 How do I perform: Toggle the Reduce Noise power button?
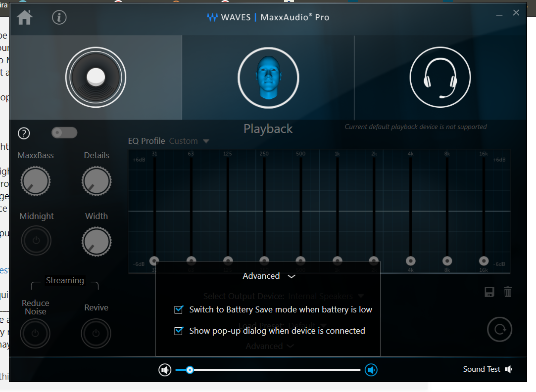pos(35,333)
